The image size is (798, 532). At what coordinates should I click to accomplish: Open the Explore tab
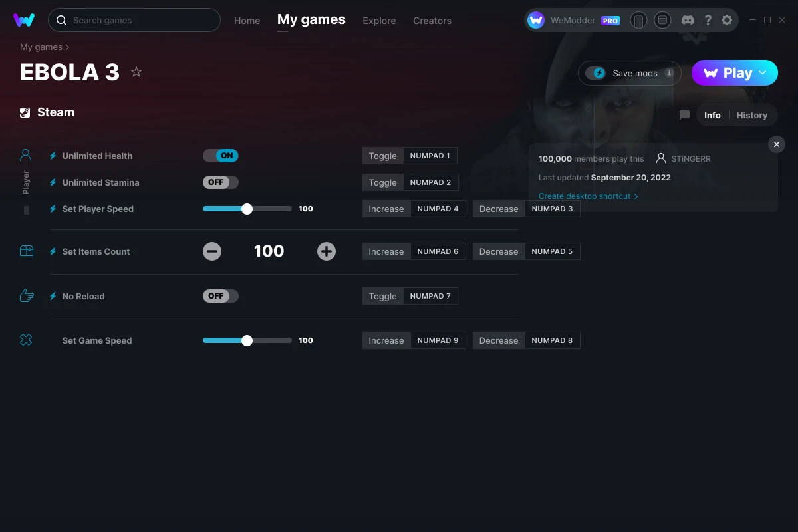pyautogui.click(x=379, y=21)
